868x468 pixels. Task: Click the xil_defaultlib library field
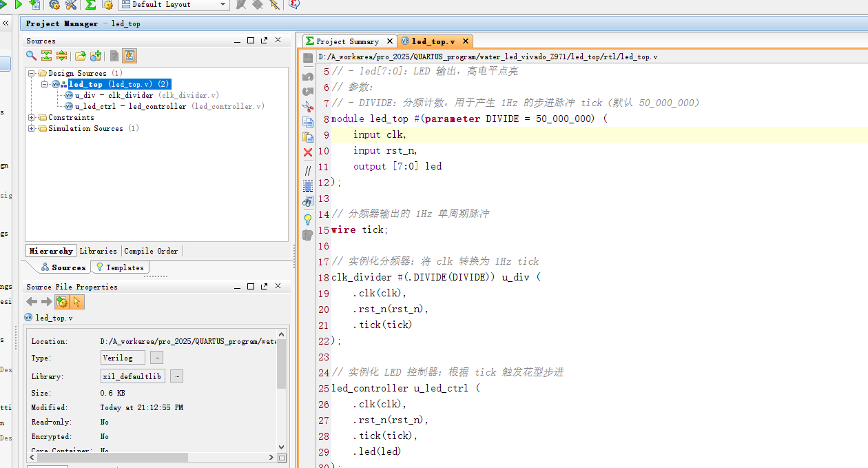click(x=133, y=376)
